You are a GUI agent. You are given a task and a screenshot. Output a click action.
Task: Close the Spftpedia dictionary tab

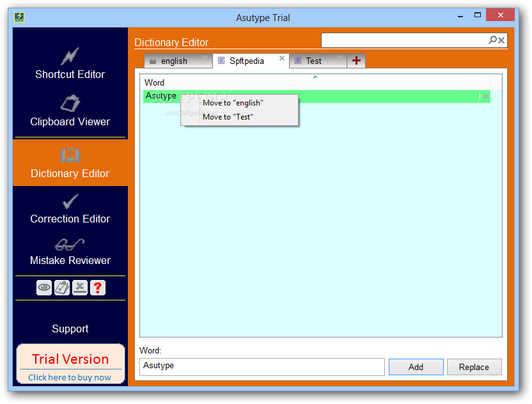[x=281, y=58]
